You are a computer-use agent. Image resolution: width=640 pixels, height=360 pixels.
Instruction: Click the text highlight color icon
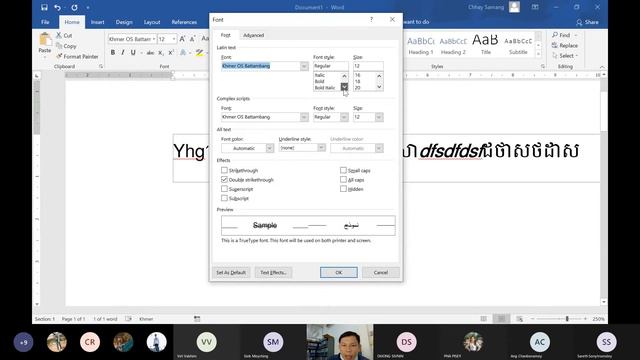point(199,52)
